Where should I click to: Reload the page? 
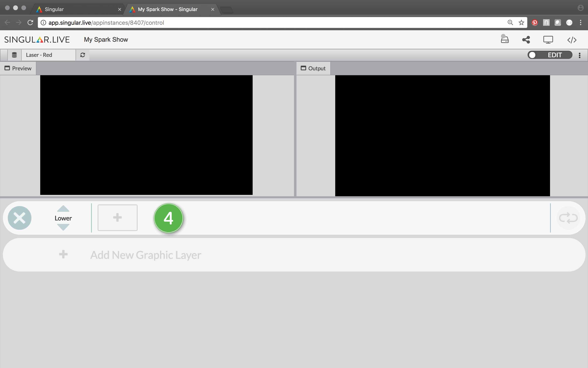[30, 23]
